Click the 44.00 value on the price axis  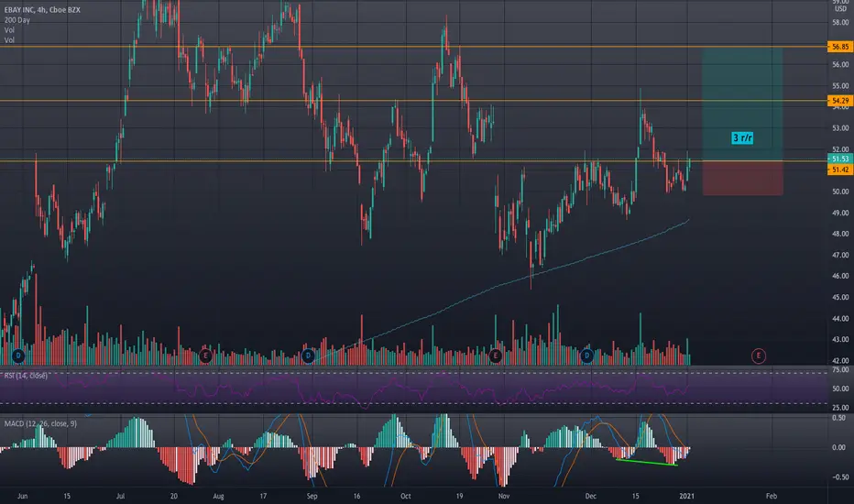(x=840, y=318)
